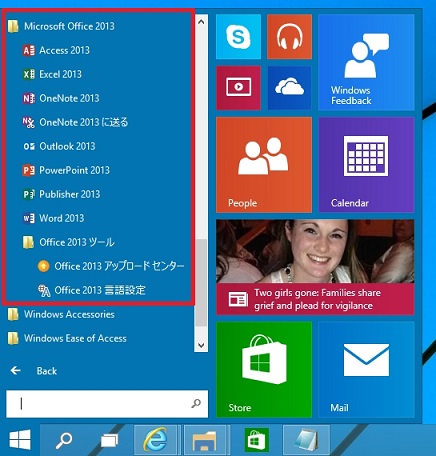This screenshot has height=456, width=436.
Task: Click the Start menu search box
Action: pyautogui.click(x=107, y=404)
